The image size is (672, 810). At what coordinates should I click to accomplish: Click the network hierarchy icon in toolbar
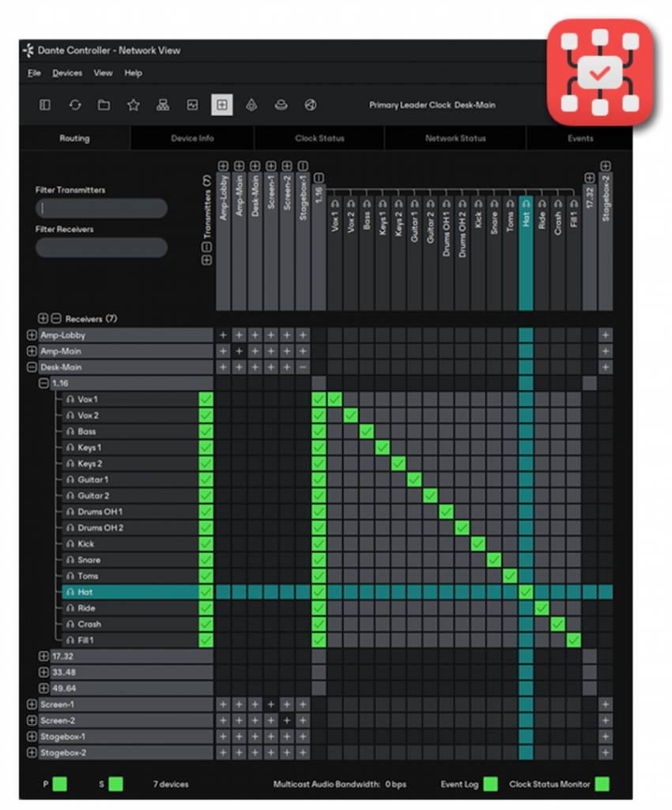163,105
